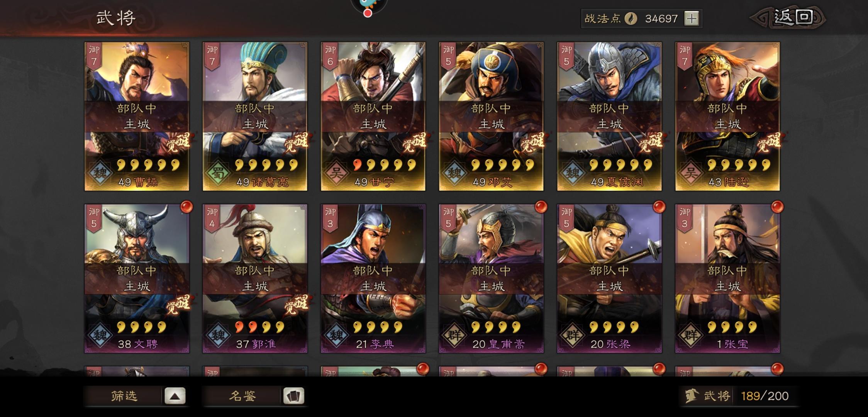
Task: Click the 觉醒 badge on 甘宁 card
Action: [414, 142]
